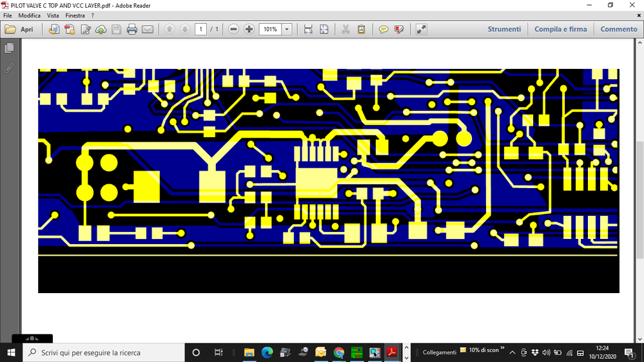The width and height of the screenshot is (644, 362).
Task: Click the fit page width icon
Action: point(308,29)
